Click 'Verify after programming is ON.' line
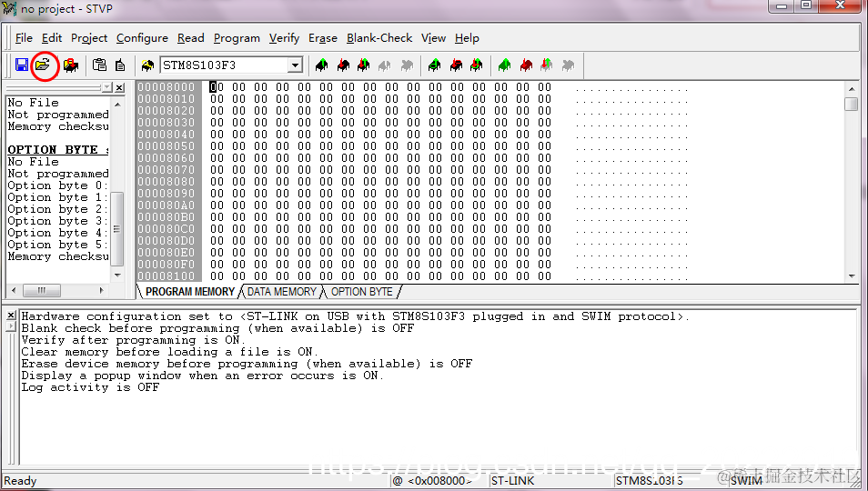868x491 pixels. 131,340
